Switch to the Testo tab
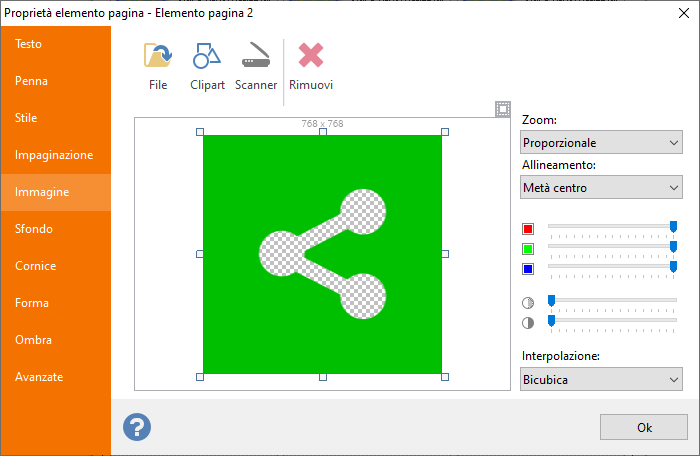Image resolution: width=700 pixels, height=456 pixels. click(56, 44)
